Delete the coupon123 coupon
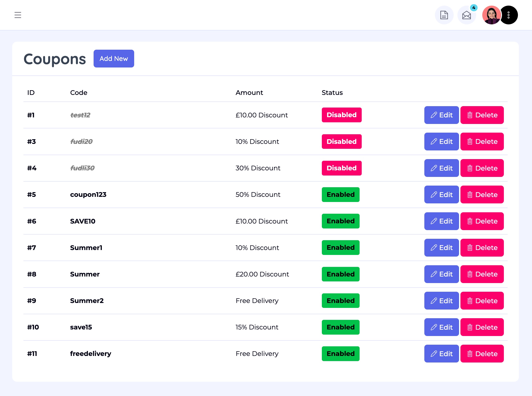This screenshot has height=396, width=532. (482, 194)
